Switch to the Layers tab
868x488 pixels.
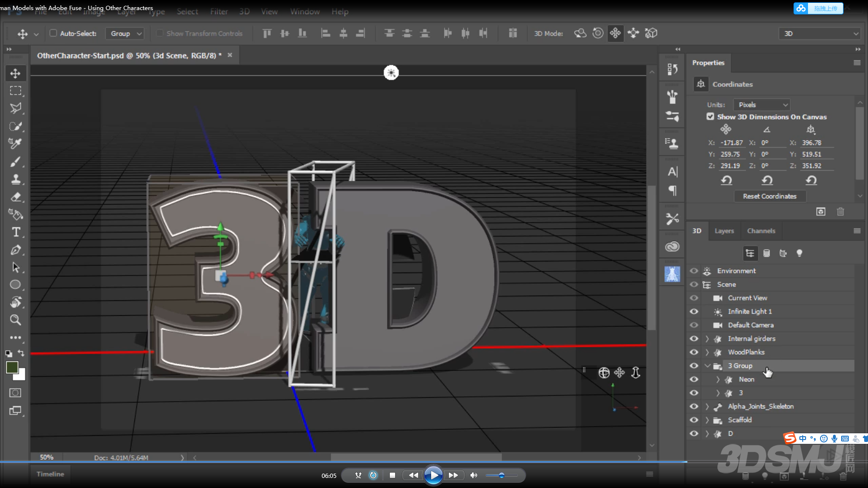click(724, 231)
